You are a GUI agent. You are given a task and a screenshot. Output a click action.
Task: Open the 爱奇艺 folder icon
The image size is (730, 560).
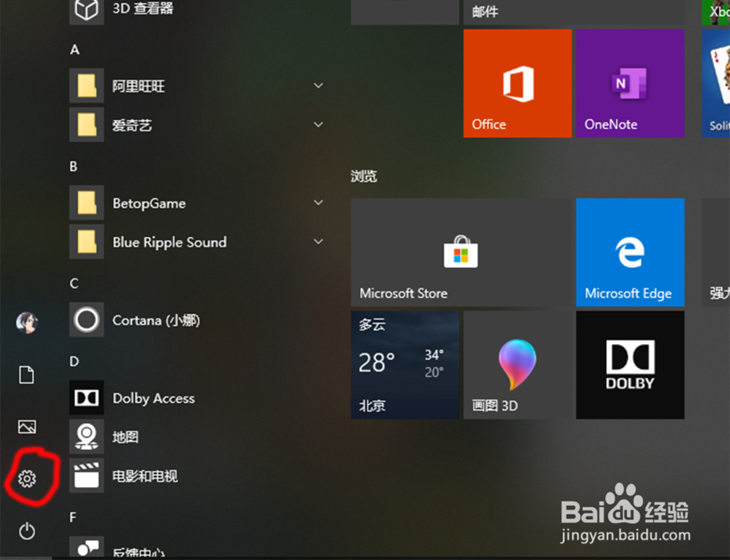pyautogui.click(x=87, y=124)
